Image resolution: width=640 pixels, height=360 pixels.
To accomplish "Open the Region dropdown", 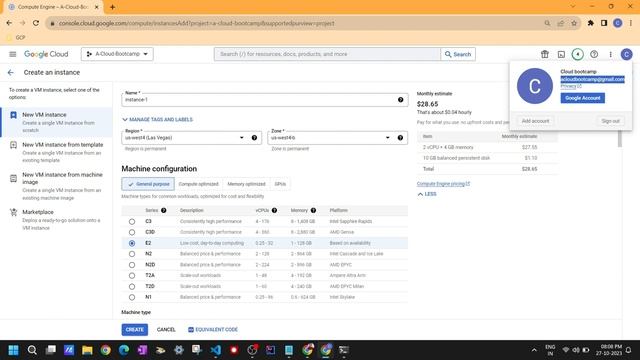I will tap(191, 138).
